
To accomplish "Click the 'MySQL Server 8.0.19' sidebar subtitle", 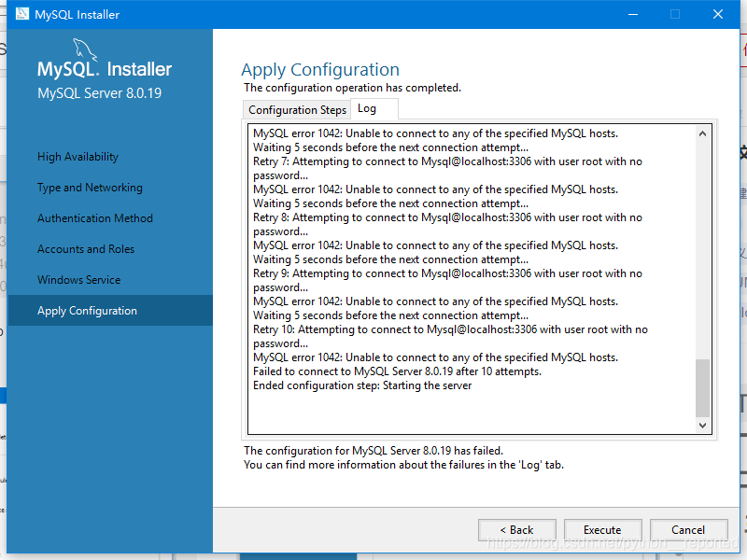I will click(100, 93).
